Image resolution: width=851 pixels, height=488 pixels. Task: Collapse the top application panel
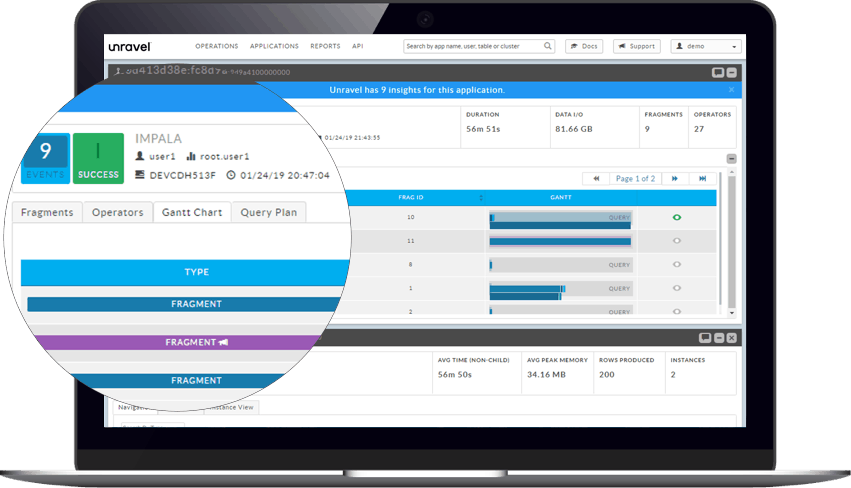point(732,73)
